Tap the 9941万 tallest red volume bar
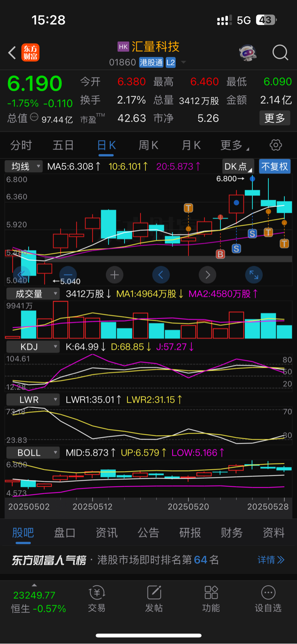 [61, 320]
